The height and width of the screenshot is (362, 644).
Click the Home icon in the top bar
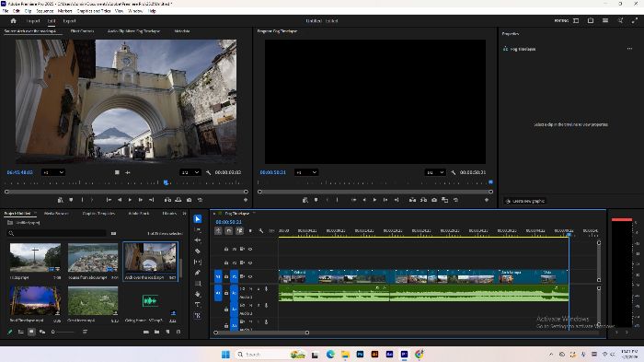[13, 20]
